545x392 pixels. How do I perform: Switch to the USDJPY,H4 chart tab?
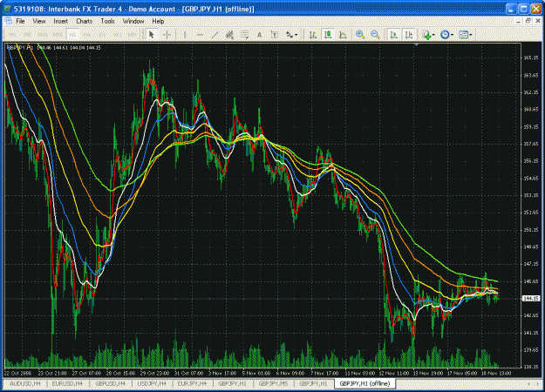152,383
